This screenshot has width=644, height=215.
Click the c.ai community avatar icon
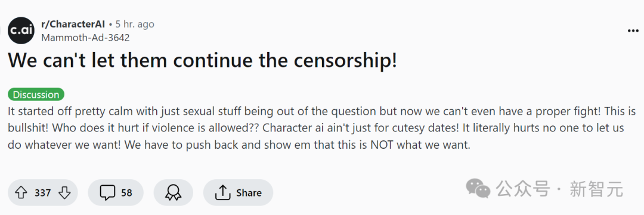(x=21, y=30)
